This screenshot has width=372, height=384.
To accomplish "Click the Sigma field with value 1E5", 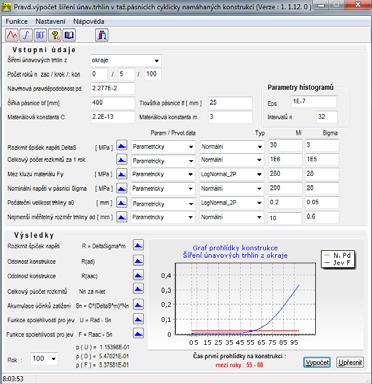I will pyautogui.click(x=322, y=160).
